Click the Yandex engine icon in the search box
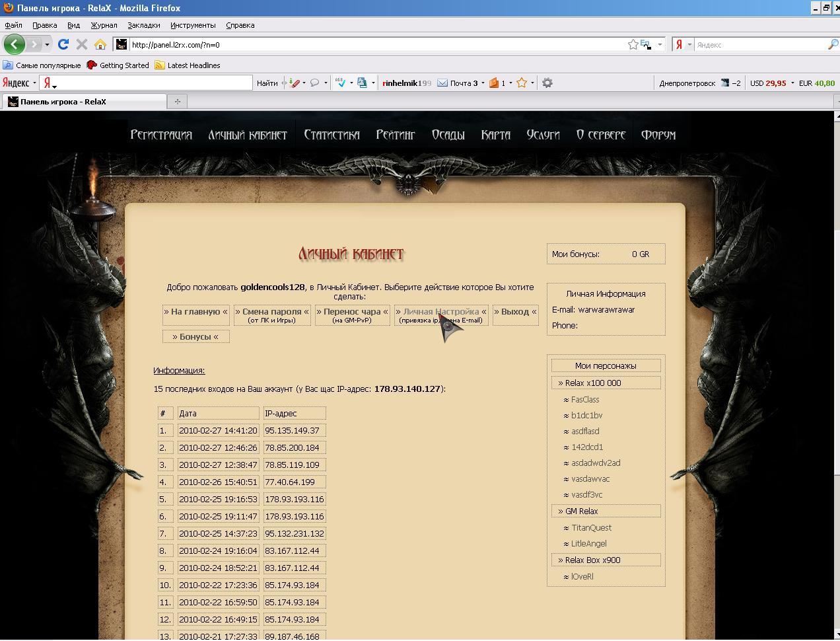 point(679,44)
